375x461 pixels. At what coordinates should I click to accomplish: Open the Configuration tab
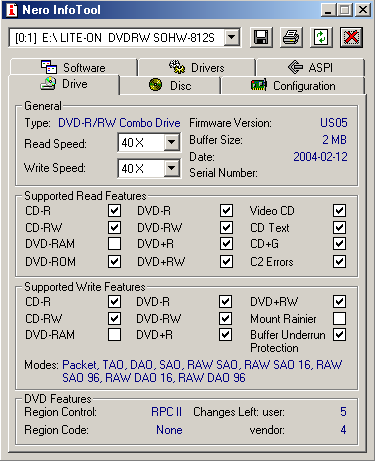tap(293, 86)
